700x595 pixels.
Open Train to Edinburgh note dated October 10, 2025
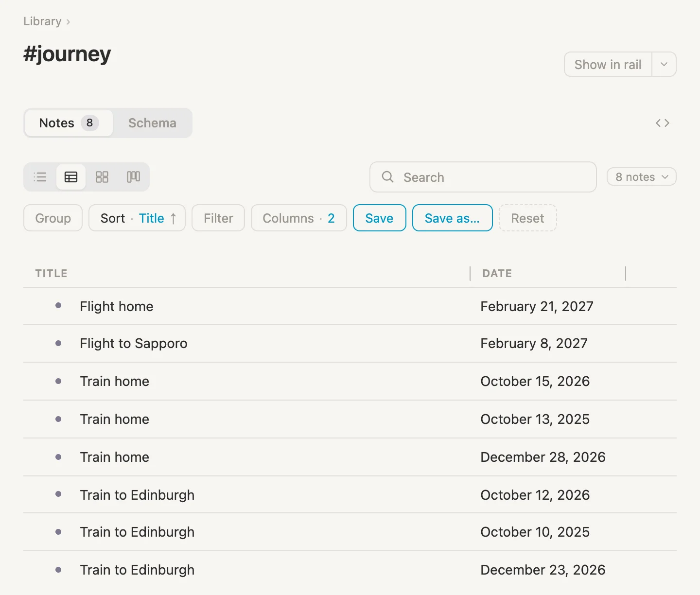click(x=137, y=532)
